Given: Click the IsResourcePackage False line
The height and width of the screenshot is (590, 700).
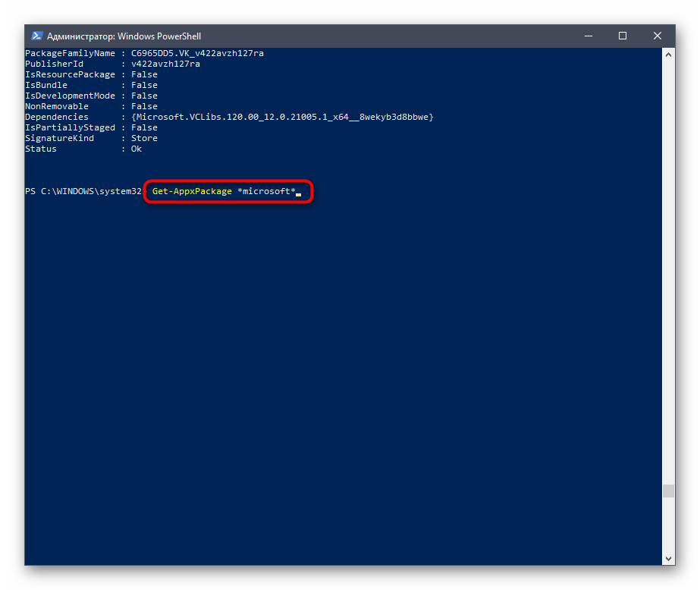Looking at the screenshot, I should pos(91,74).
